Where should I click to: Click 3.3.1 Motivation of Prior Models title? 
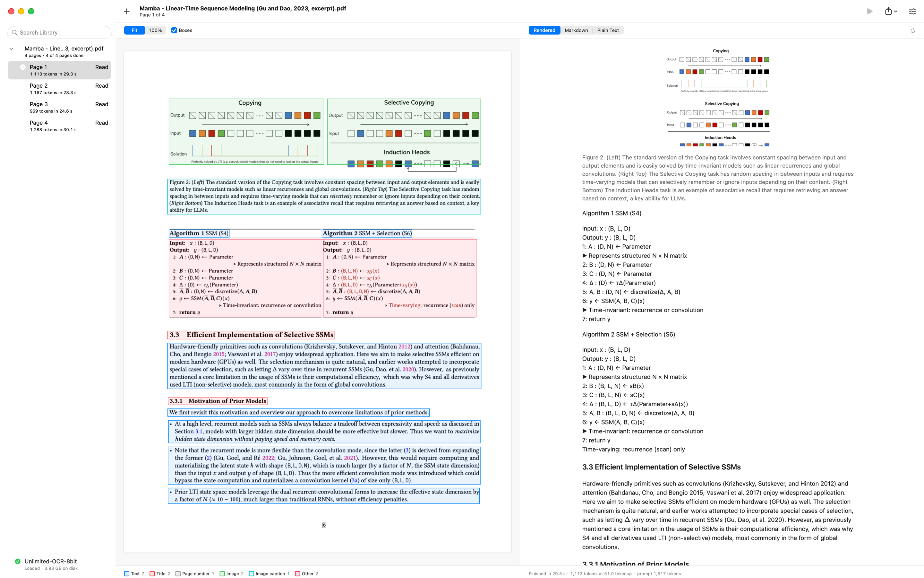[x=218, y=401]
